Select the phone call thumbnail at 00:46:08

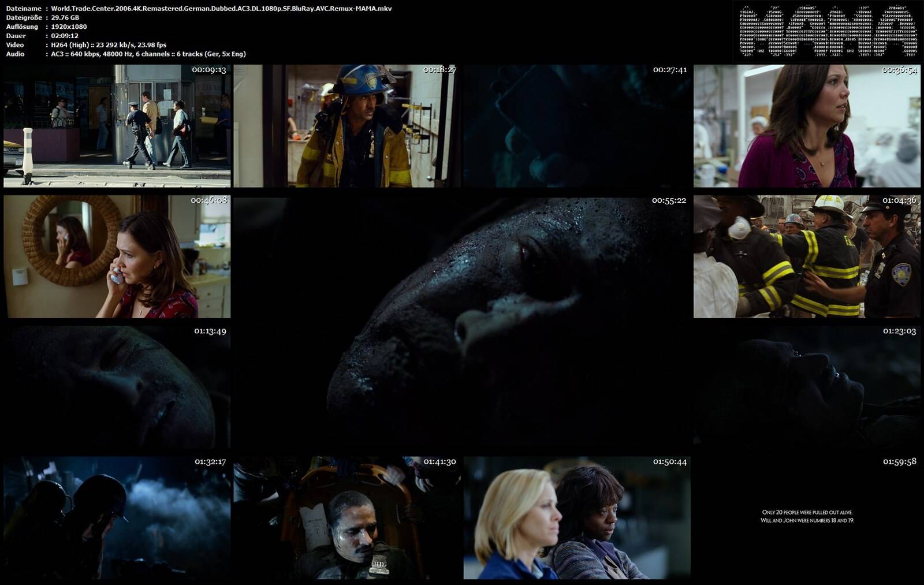[x=117, y=256]
